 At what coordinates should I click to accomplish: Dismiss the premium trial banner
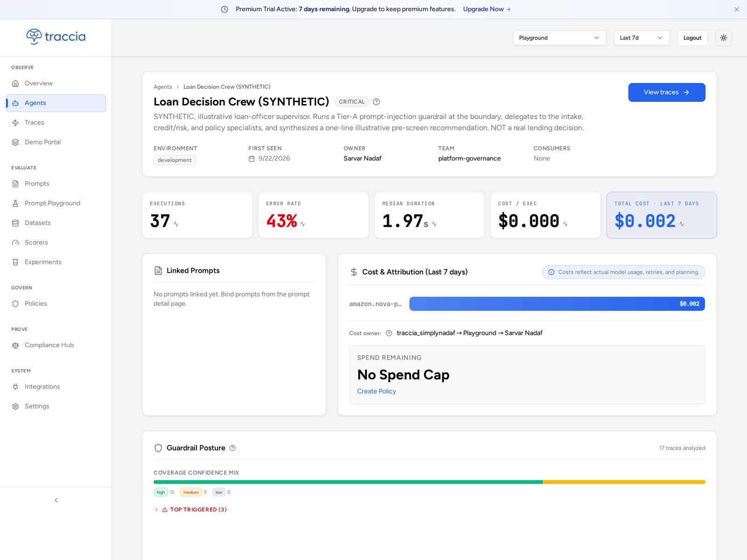tap(736, 9)
